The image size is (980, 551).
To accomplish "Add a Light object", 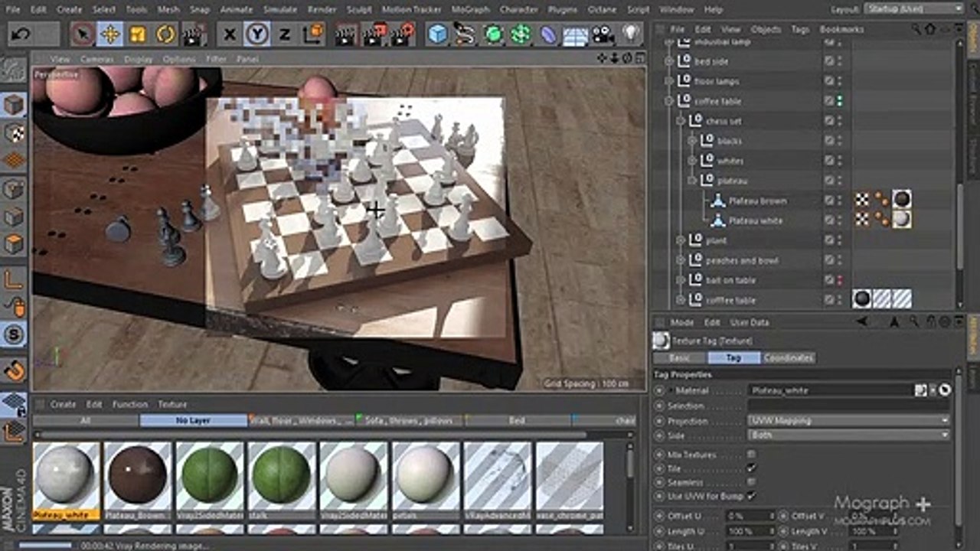I will (631, 34).
